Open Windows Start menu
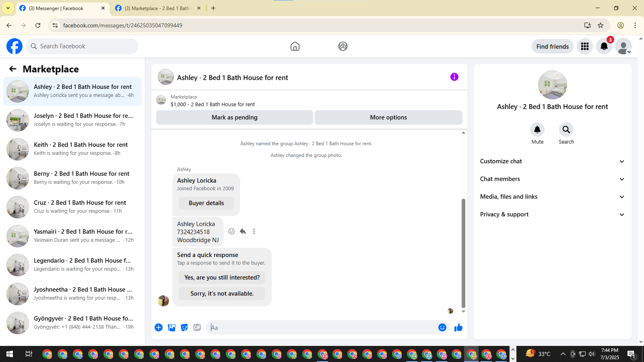 coord(10,354)
